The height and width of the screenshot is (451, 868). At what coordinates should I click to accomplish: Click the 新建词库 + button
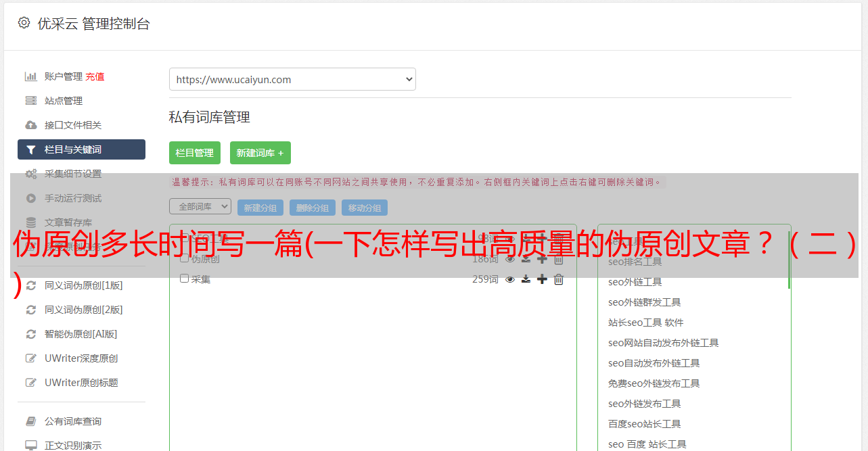260,153
